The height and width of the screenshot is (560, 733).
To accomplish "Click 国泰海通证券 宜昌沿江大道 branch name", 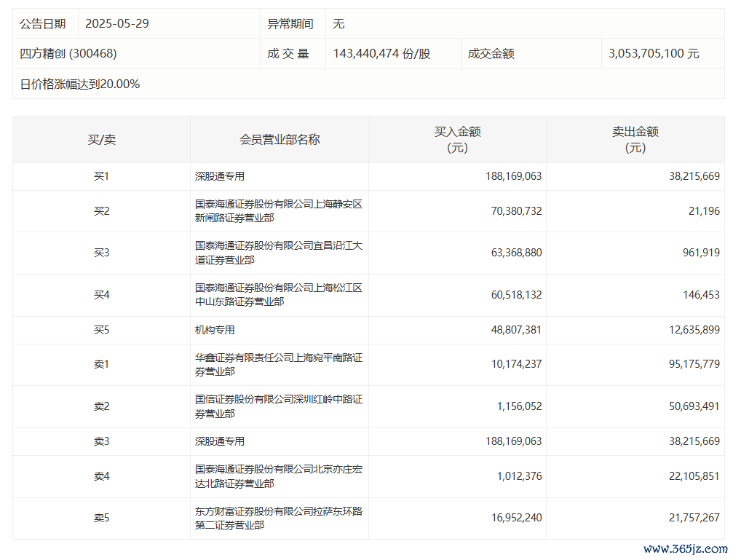I will click(279, 253).
